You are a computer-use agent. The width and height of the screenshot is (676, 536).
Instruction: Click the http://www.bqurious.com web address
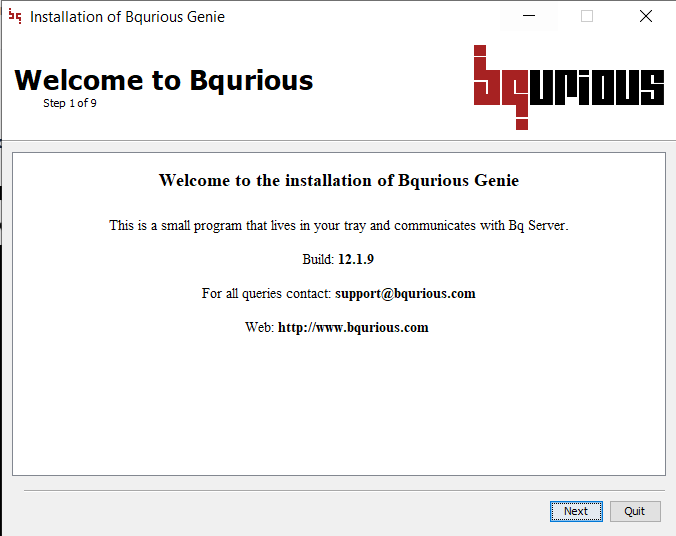(x=353, y=328)
